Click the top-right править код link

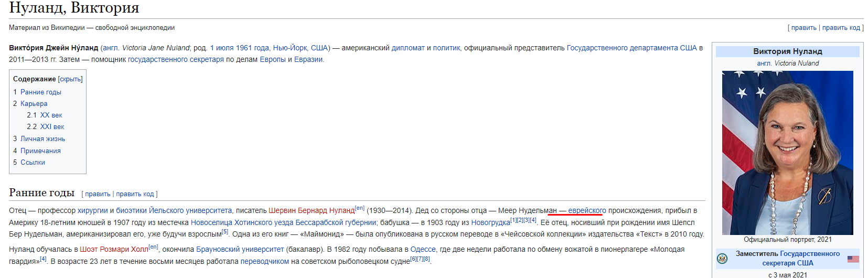pos(841,28)
